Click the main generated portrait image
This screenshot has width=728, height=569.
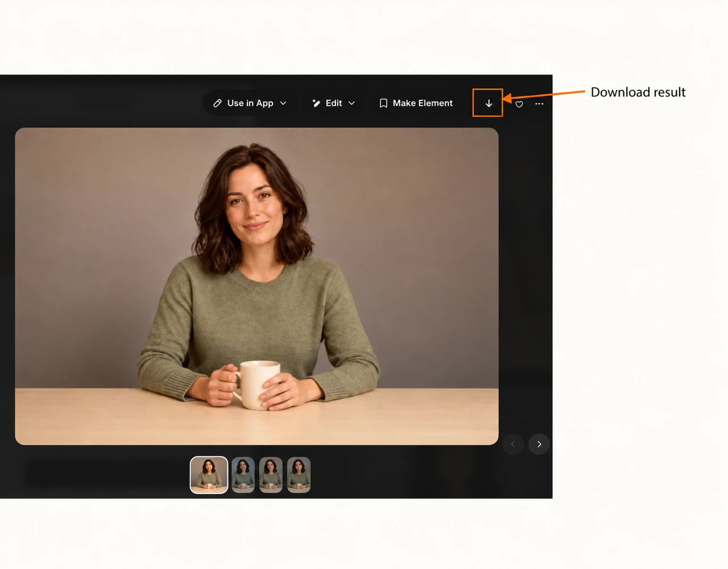click(257, 286)
